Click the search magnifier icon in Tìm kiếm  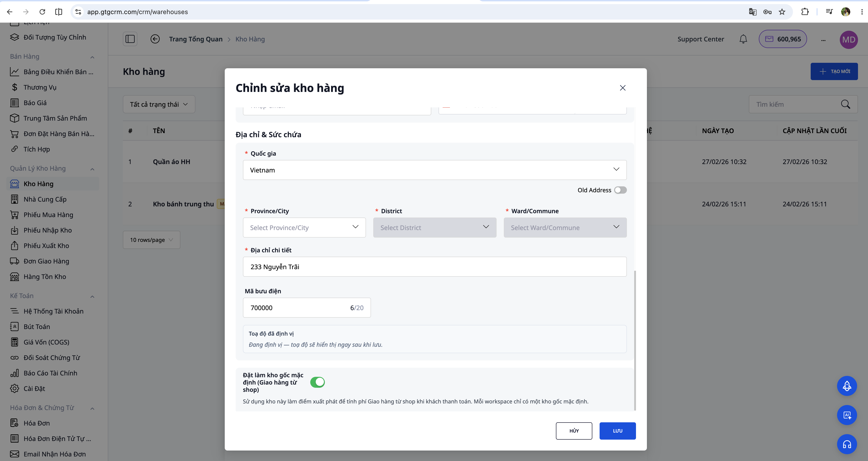click(845, 104)
